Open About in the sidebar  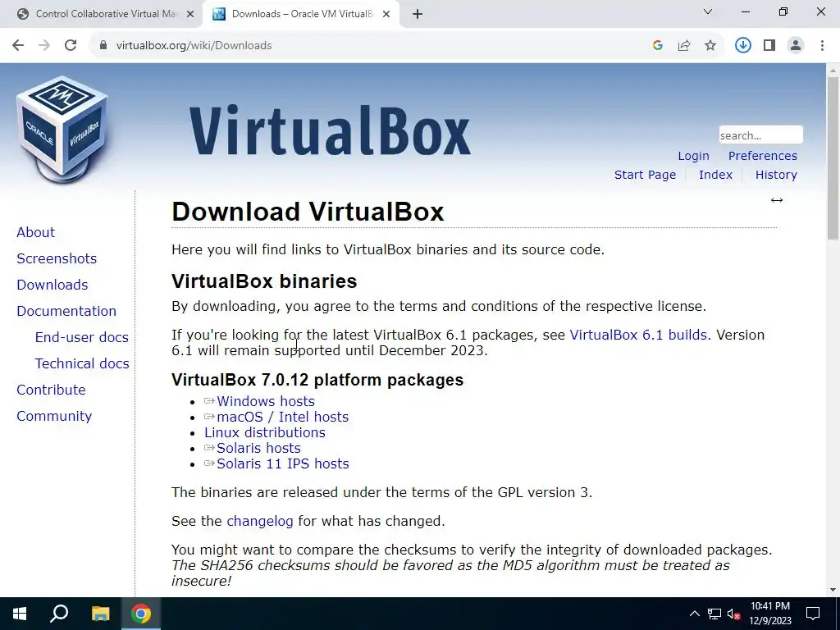click(x=36, y=232)
